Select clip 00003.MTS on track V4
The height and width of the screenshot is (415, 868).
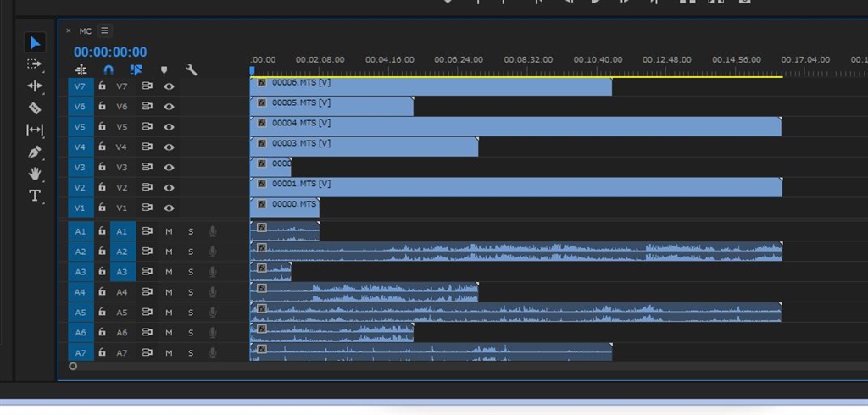pyautogui.click(x=364, y=147)
